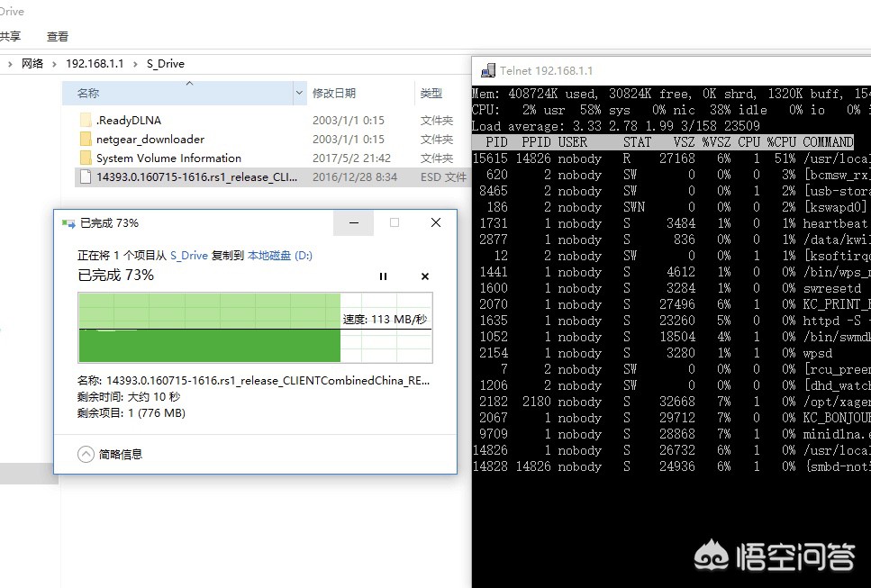Pause the file copy operation
The image size is (871, 588).
pos(383,276)
